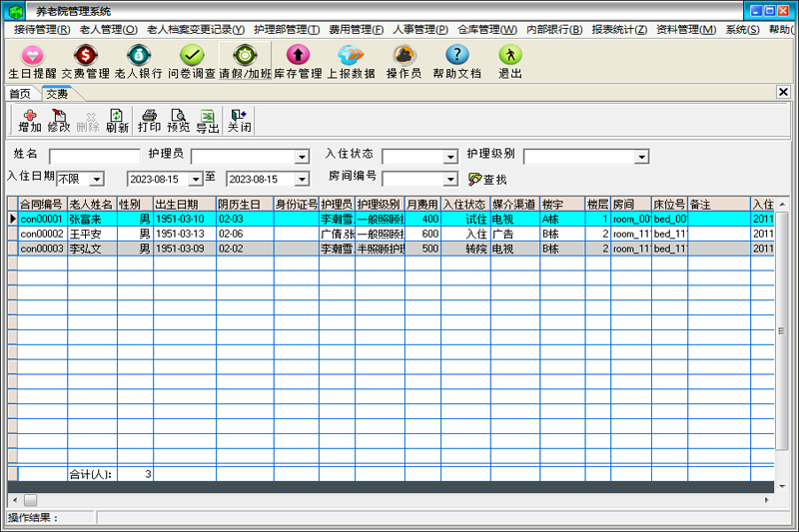Open the 接待管理(R) menu
This screenshot has height=532, width=799.
tap(42, 30)
